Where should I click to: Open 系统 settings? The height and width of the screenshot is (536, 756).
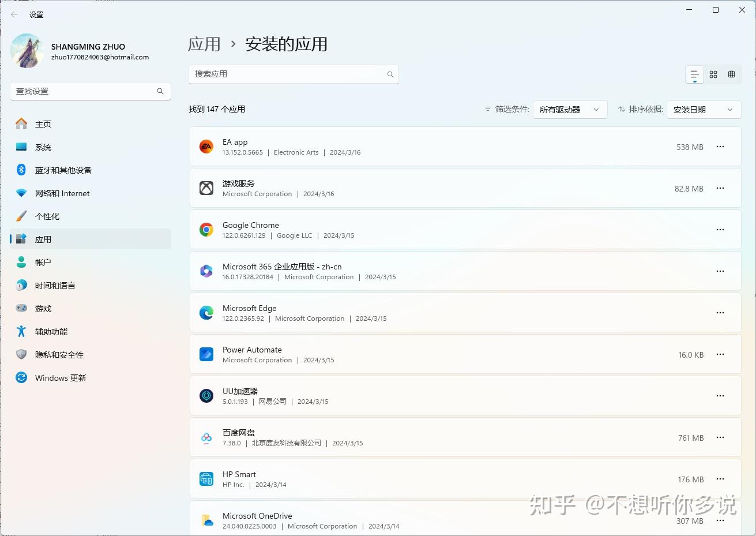(x=91, y=147)
